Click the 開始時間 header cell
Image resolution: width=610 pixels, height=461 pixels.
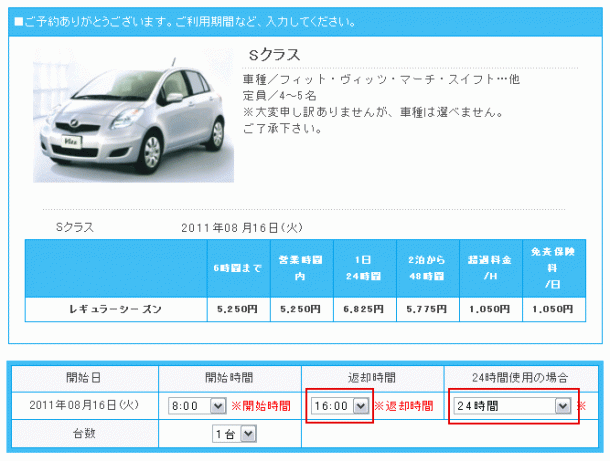(230, 378)
